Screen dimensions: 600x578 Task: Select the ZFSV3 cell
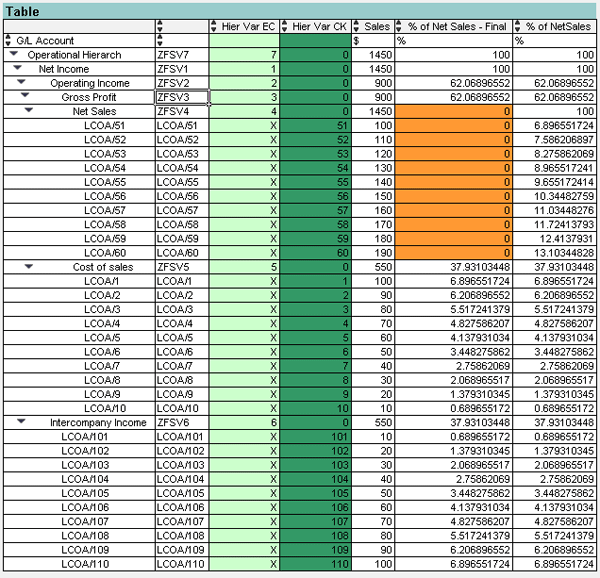181,98
